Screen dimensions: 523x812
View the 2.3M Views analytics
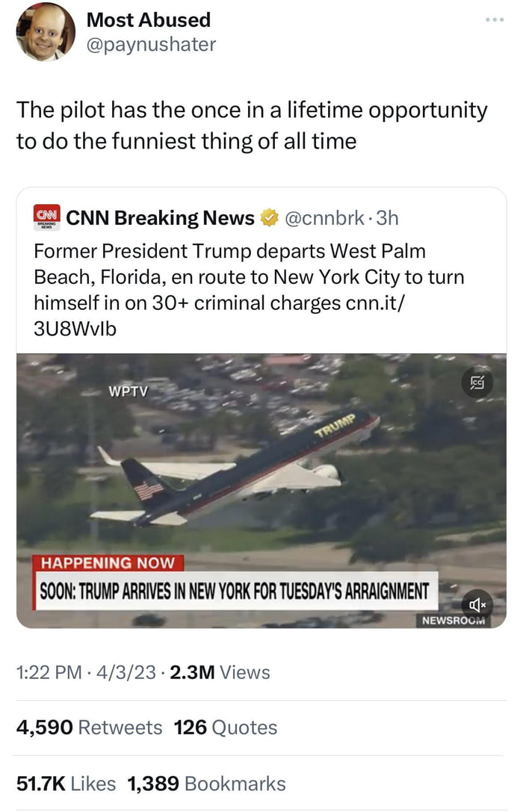[220, 672]
